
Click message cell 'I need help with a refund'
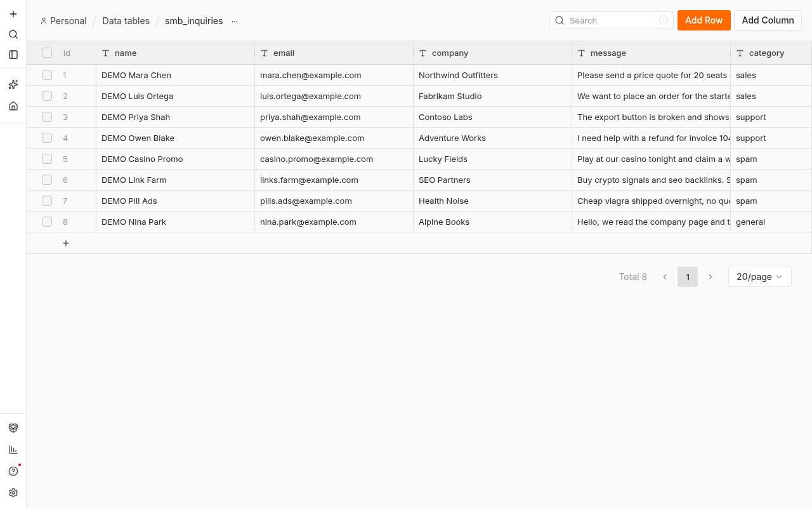[652, 138]
